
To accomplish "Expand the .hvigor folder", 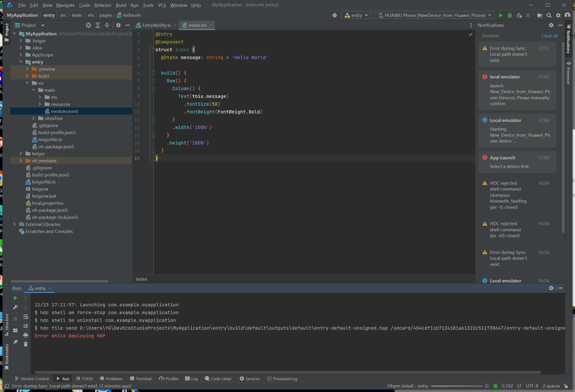I will click(21, 41).
